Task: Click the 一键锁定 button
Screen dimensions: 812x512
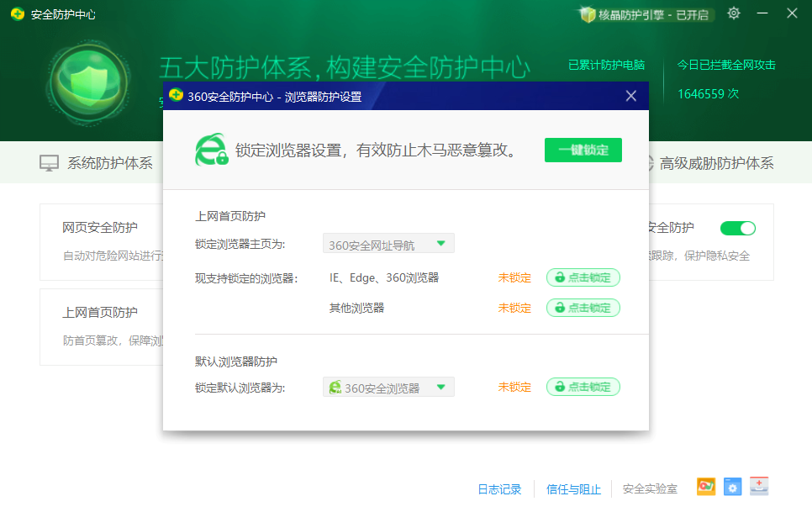Action: (583, 150)
